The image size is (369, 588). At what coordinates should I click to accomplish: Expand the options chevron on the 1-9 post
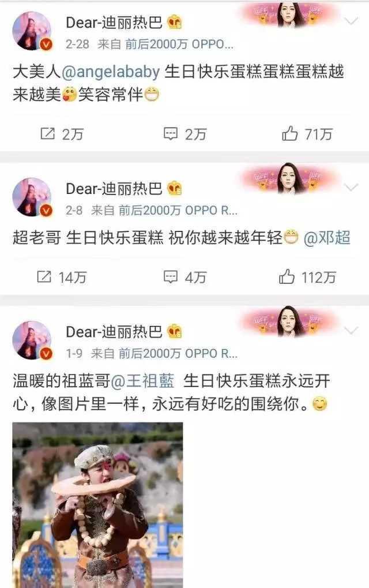[351, 331]
